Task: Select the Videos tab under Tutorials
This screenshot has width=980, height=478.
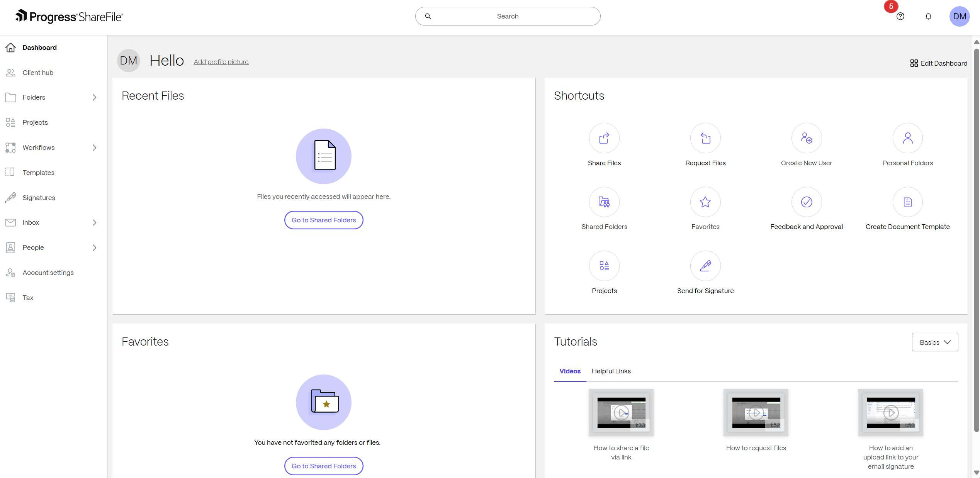Action: tap(569, 371)
